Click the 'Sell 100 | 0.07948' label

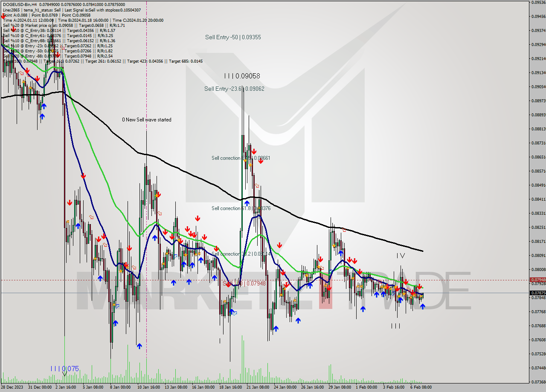(x=244, y=283)
